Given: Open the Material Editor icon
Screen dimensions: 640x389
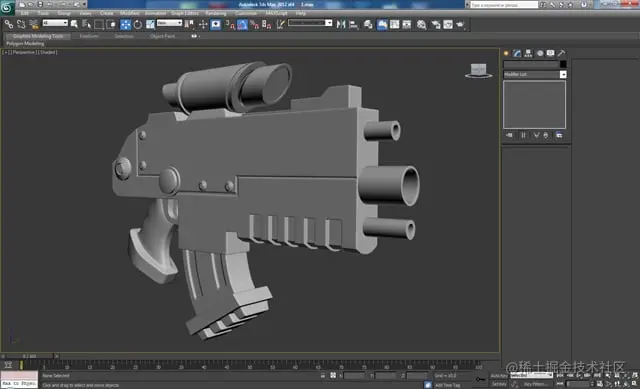Looking at the screenshot, I should coord(421,24).
